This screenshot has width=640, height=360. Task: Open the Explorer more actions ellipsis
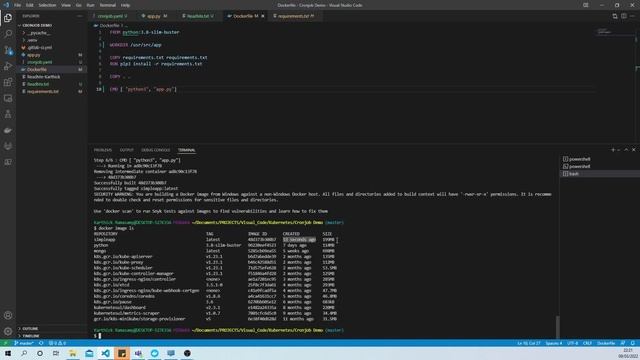tap(80, 16)
